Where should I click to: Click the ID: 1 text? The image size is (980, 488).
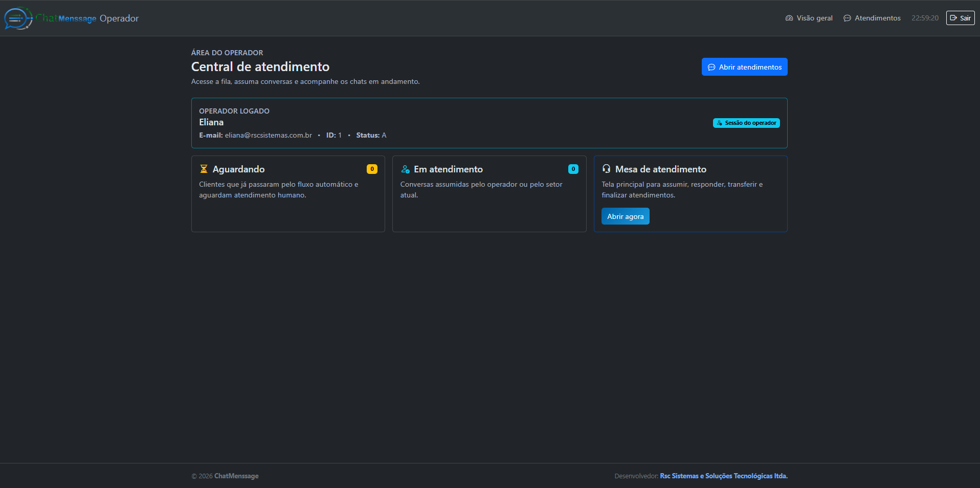click(x=334, y=135)
